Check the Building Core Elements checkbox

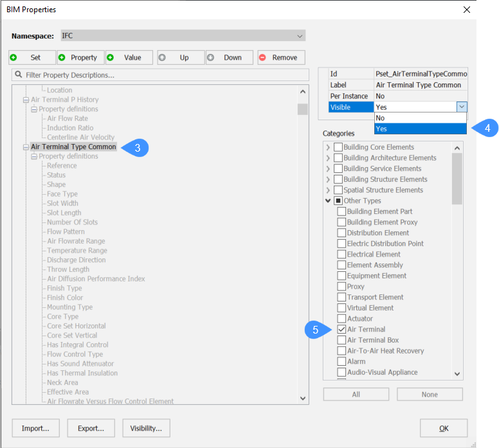tap(338, 147)
